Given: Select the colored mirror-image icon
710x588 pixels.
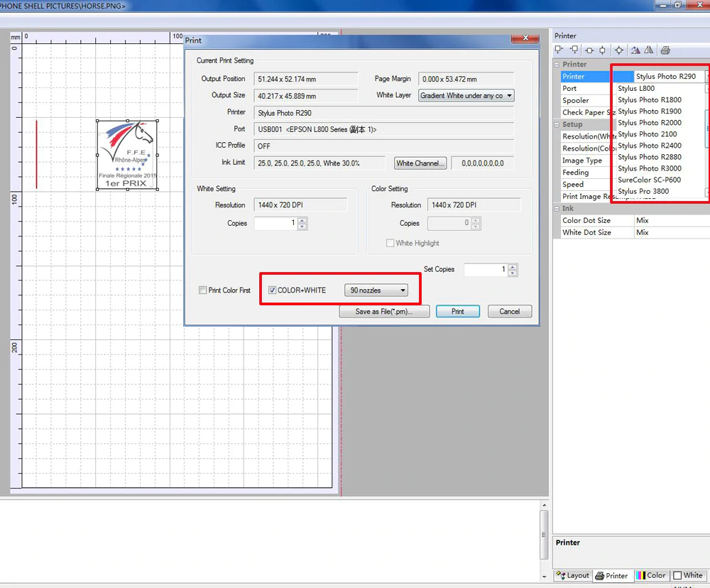Looking at the screenshot, I should click(x=634, y=50).
